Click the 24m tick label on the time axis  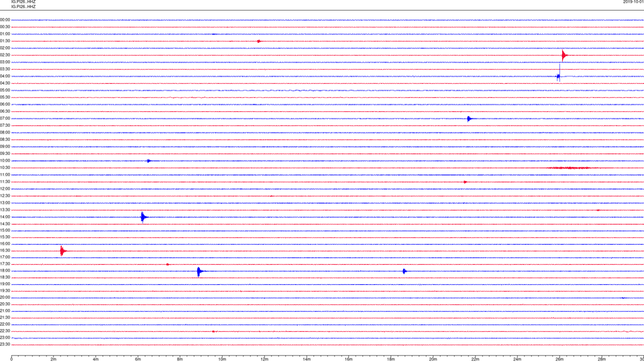click(517, 359)
